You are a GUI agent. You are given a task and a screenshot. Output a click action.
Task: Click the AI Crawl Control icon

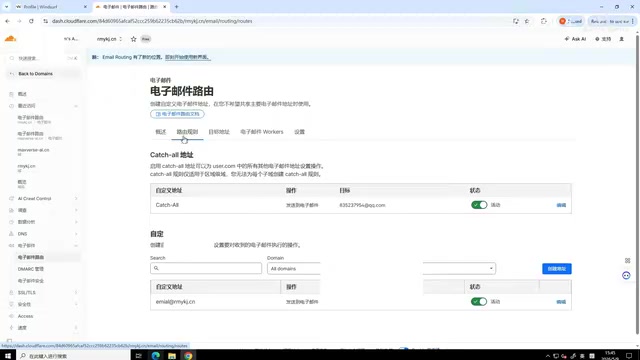[11, 199]
